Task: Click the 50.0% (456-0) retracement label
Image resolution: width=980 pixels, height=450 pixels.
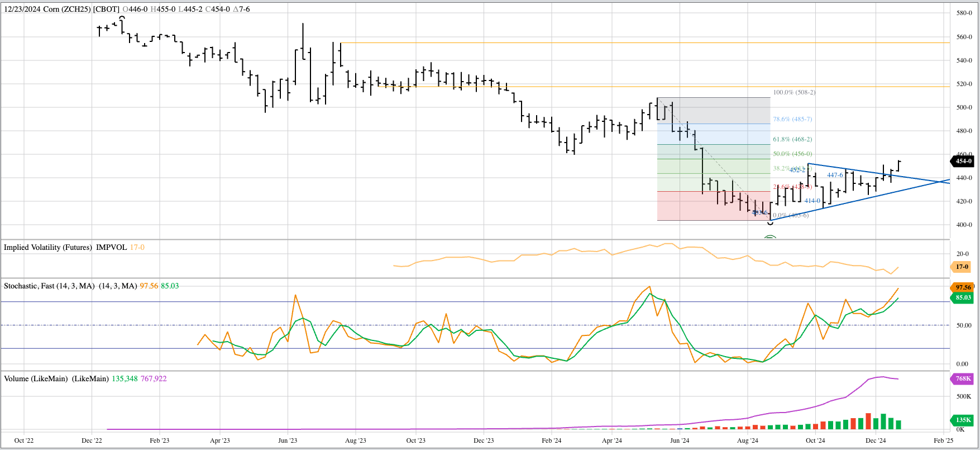Action: (792, 154)
